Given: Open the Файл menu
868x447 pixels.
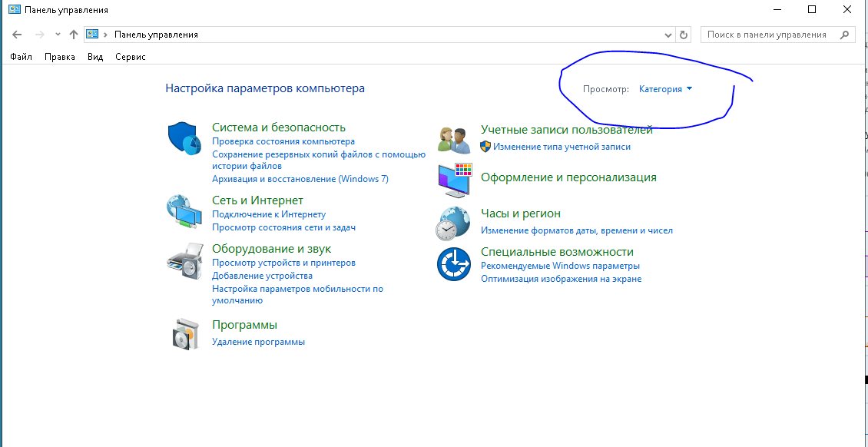Looking at the screenshot, I should coord(21,56).
